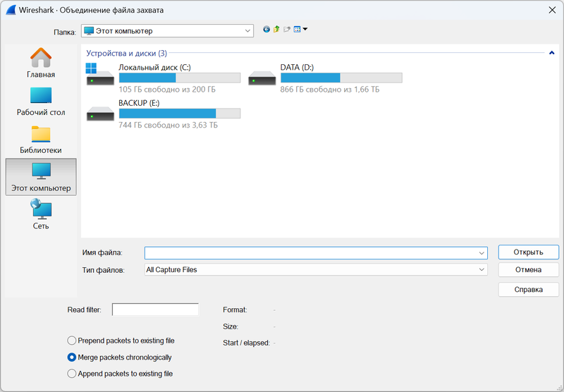Click the DATA (D:) label

coord(297,67)
